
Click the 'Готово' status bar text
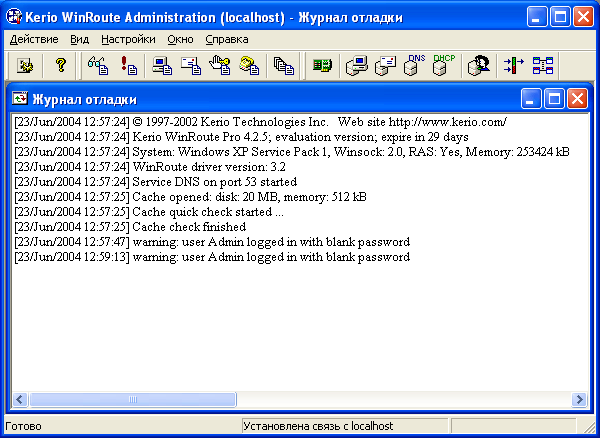23,426
